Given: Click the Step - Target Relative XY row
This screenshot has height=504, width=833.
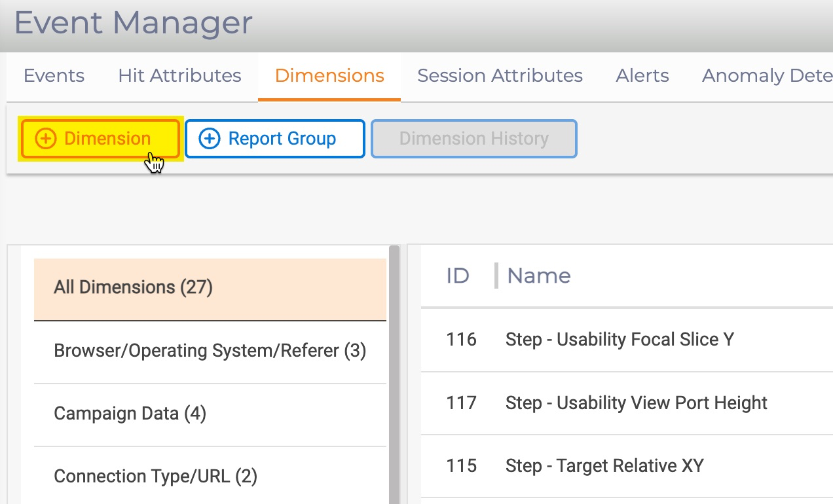Looking at the screenshot, I should pyautogui.click(x=604, y=466).
